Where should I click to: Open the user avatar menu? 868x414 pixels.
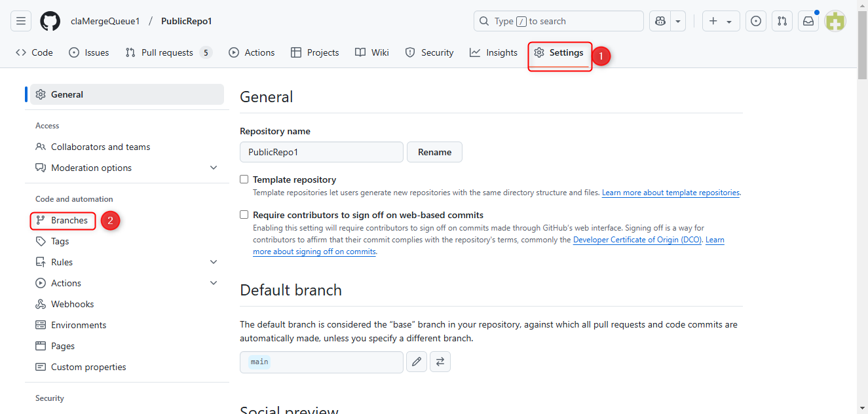click(x=835, y=21)
